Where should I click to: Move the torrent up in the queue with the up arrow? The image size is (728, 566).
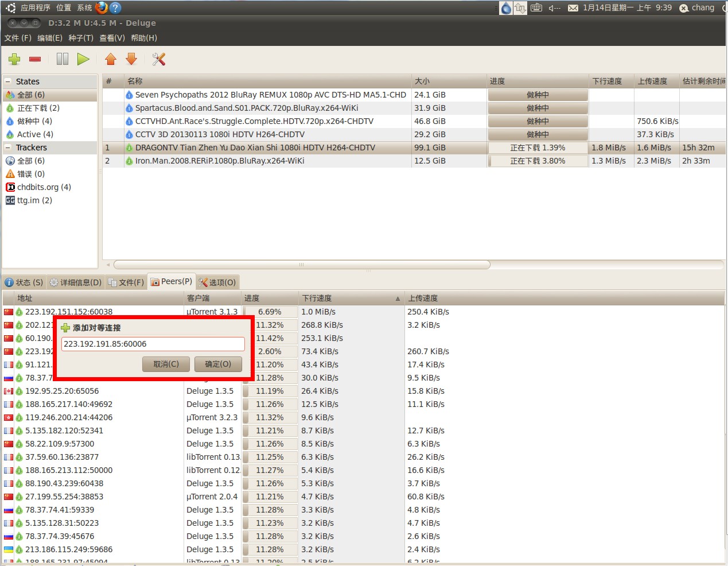pos(111,59)
